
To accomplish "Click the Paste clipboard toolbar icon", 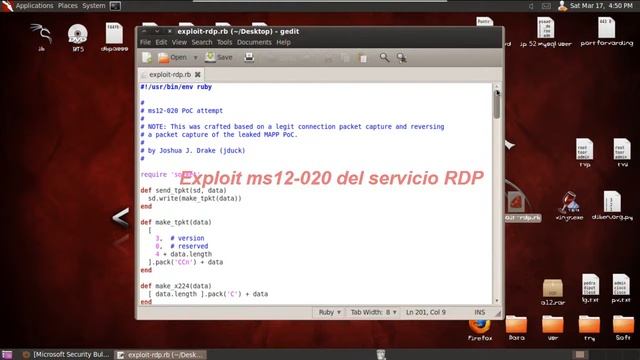I will (x=363, y=58).
